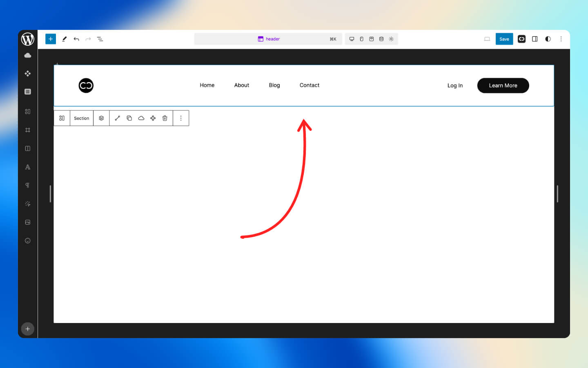
Task: Toggle the Styles half-circle icon
Action: point(548,39)
